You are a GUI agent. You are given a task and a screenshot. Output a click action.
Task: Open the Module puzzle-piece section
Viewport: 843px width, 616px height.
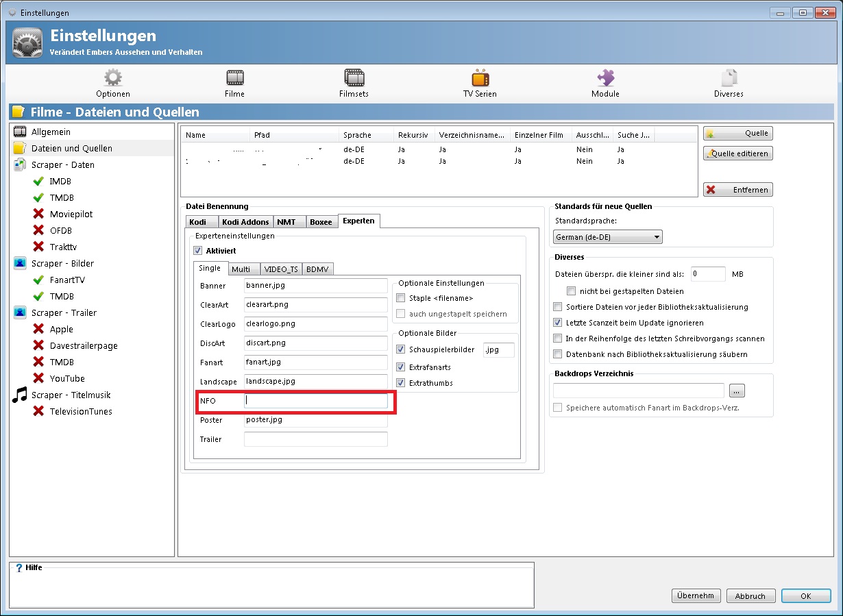pyautogui.click(x=605, y=84)
